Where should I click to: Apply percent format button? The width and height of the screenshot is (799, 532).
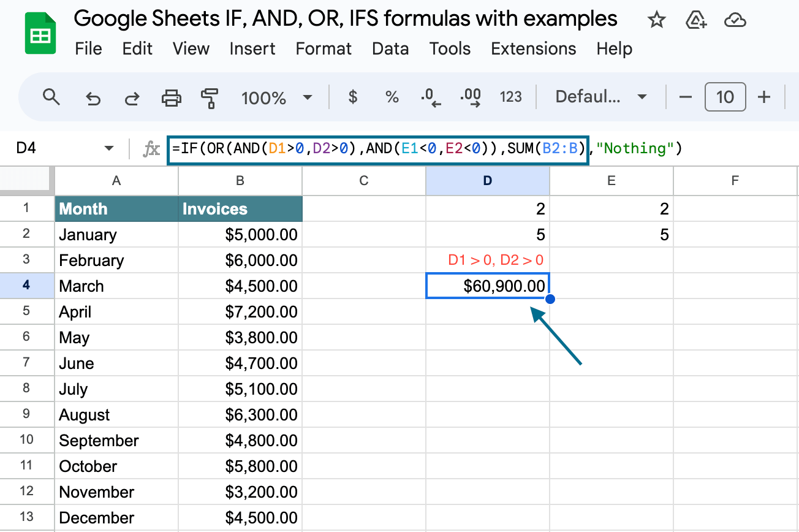pos(392,97)
